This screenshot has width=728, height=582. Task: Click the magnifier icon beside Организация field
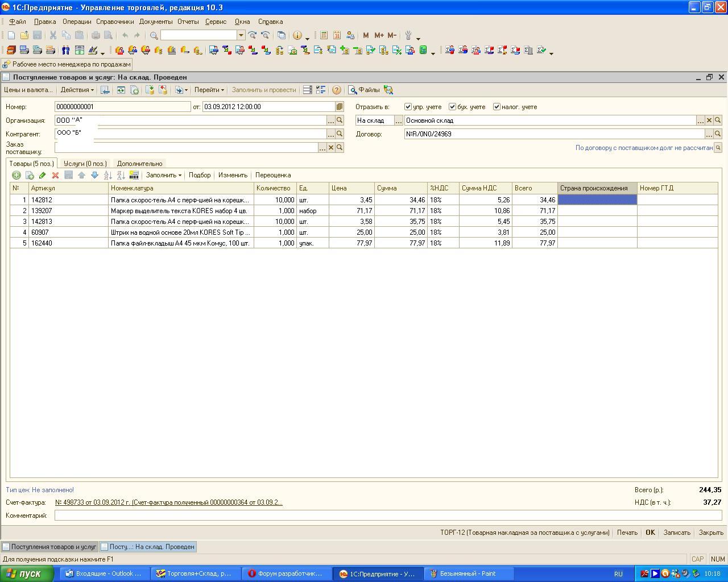(x=340, y=120)
